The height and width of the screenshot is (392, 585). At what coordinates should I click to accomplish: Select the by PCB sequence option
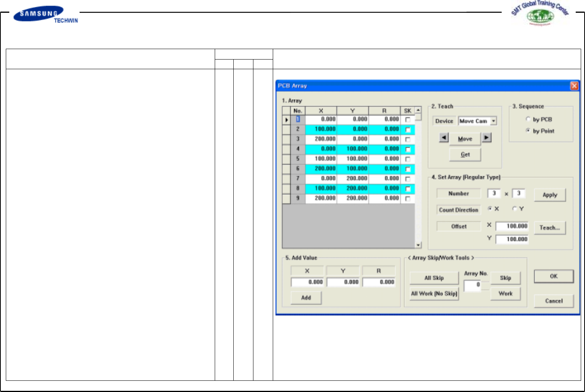click(528, 119)
